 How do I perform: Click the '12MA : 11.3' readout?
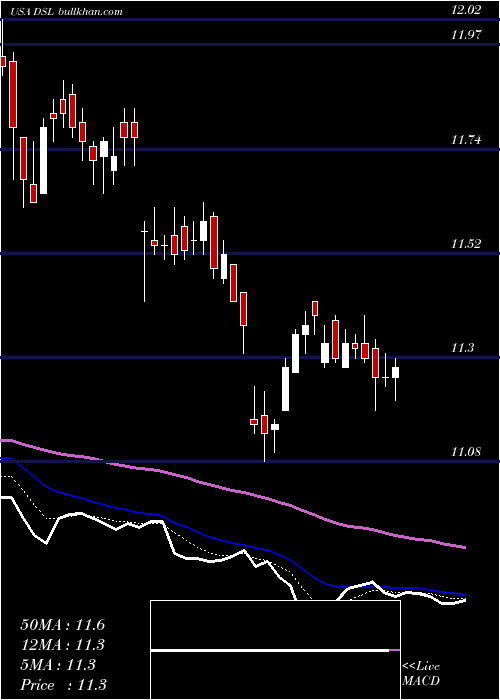(62, 645)
